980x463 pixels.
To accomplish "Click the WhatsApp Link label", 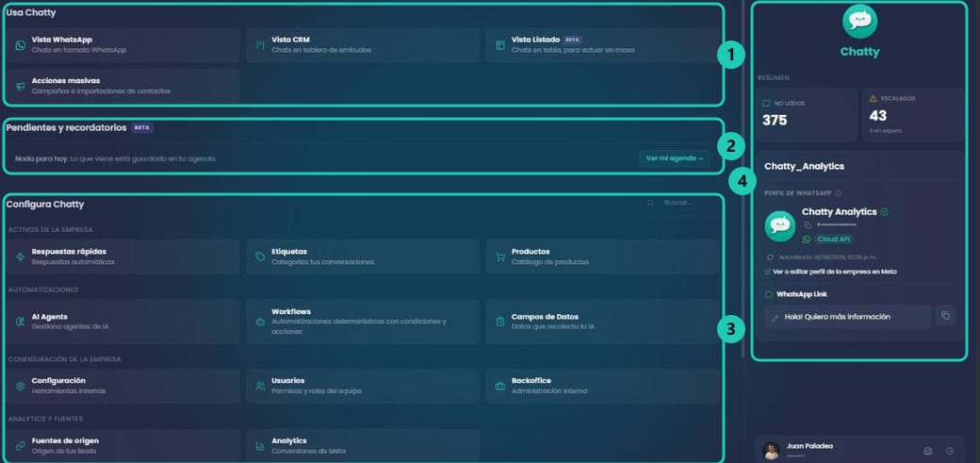I will pos(802,294).
